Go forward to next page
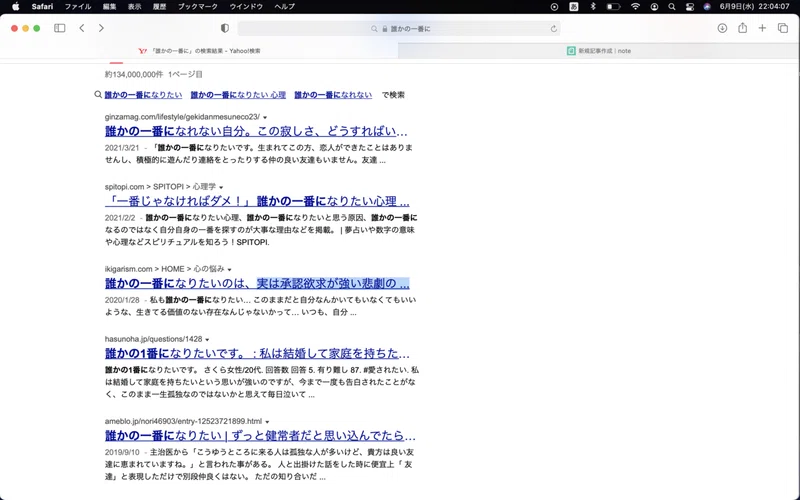800x500 pixels. pos(101,28)
